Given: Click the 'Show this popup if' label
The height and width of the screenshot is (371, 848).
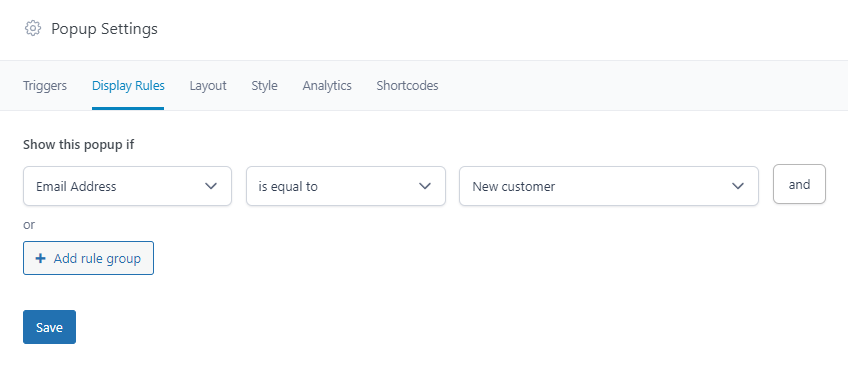Looking at the screenshot, I should [x=79, y=145].
